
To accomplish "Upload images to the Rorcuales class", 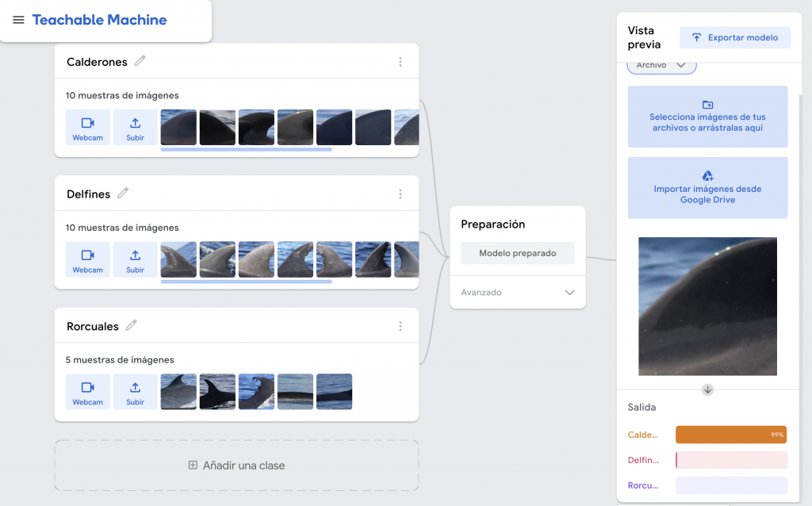I will click(135, 392).
